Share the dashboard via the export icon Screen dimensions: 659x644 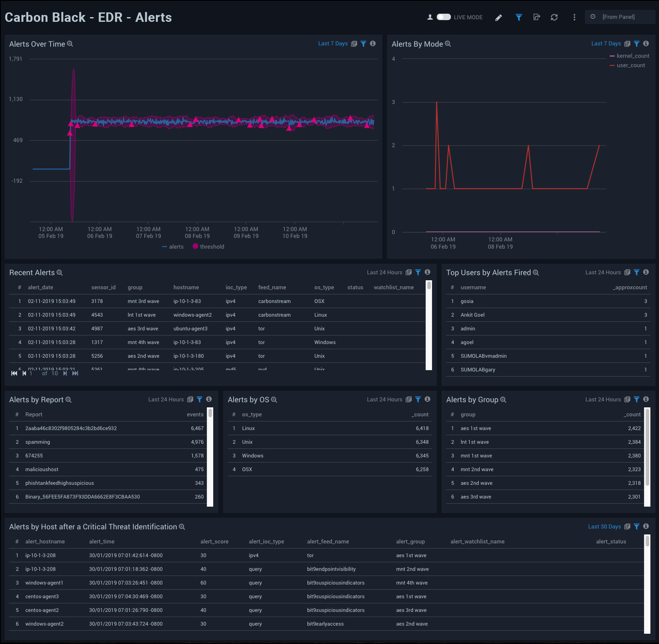tap(537, 17)
